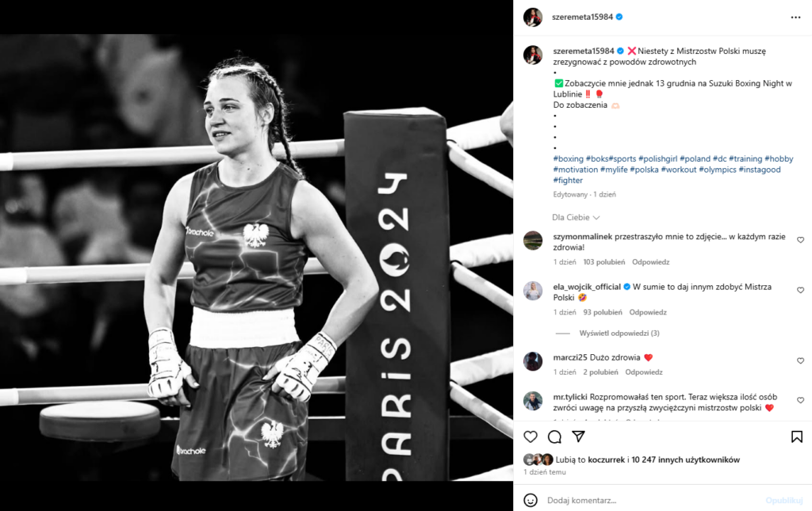Like mr.tylicki's comment with the small heart
The width and height of the screenshot is (812, 511).
coord(800,400)
